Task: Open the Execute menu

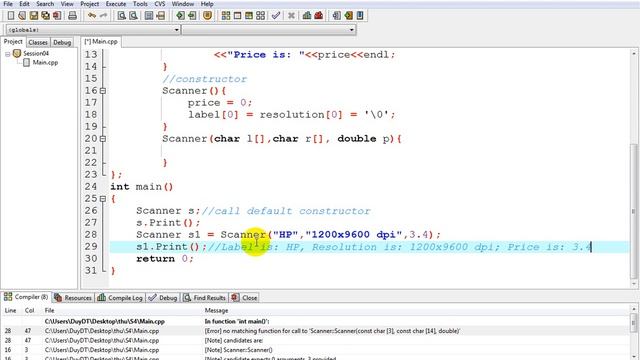Action: coord(116,4)
